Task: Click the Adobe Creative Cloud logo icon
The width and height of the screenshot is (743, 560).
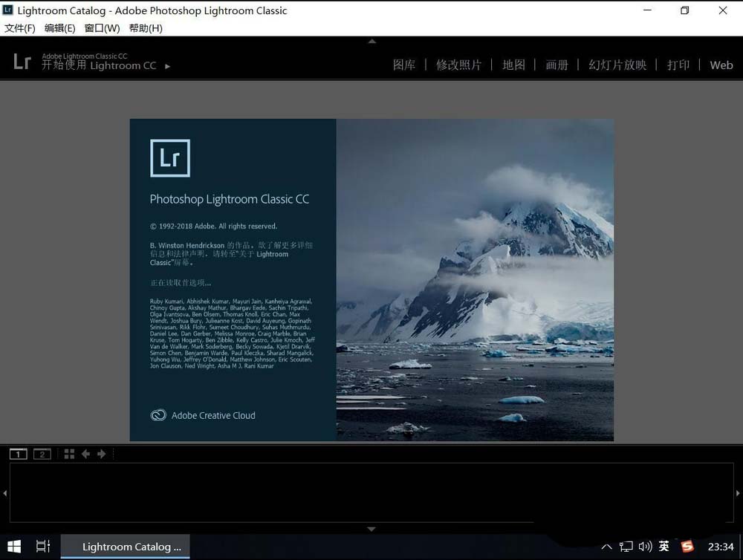Action: tap(158, 415)
